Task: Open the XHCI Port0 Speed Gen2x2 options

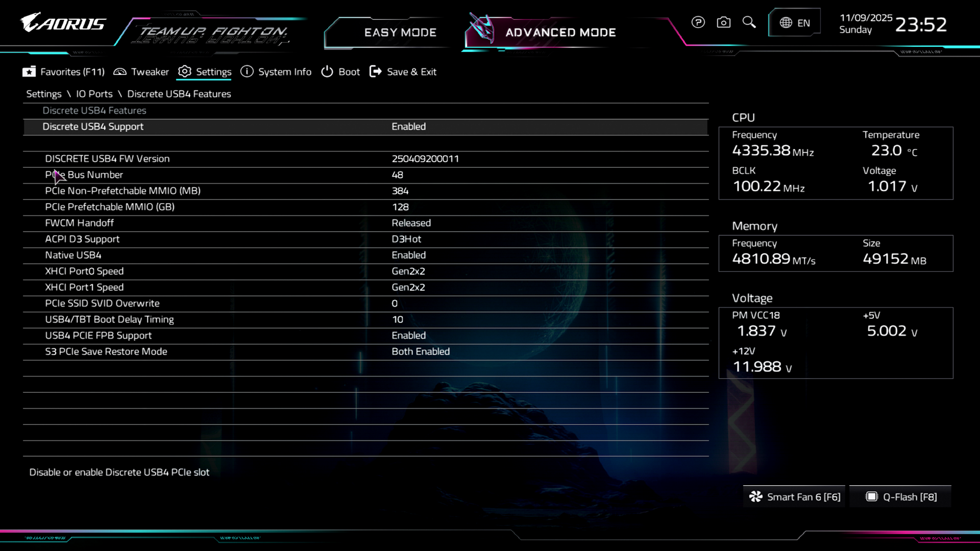Action: coord(408,271)
